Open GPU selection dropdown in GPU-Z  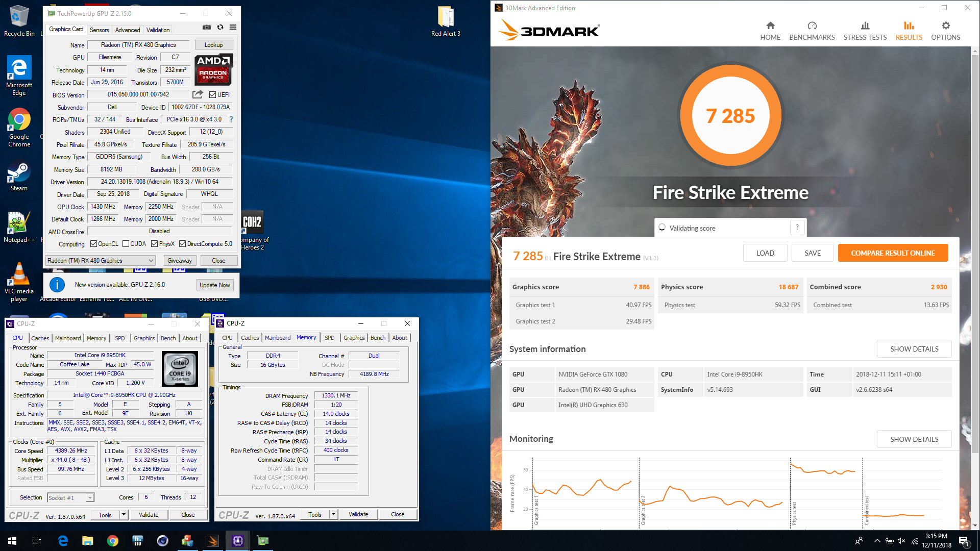tap(101, 261)
